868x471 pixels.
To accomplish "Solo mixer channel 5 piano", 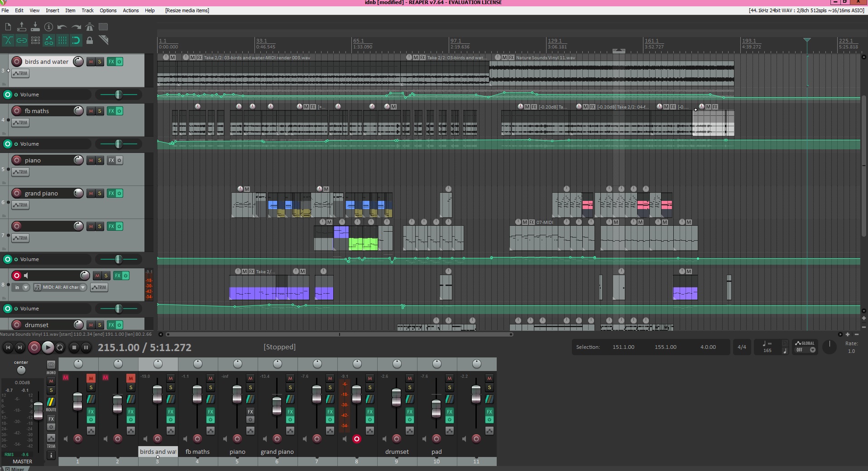I will pos(250,388).
